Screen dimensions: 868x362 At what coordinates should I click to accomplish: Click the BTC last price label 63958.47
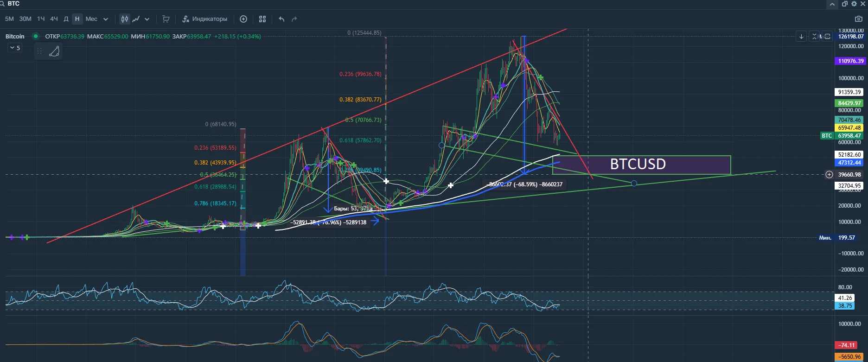click(849, 136)
